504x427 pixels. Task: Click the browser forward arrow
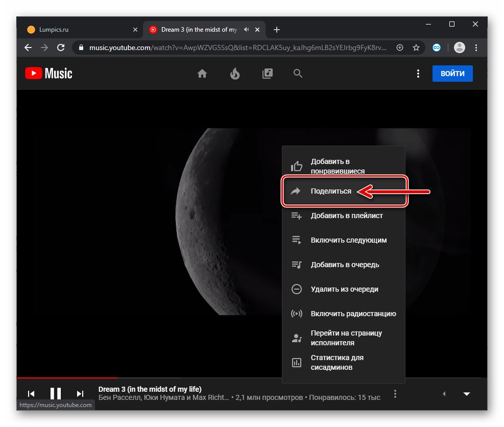point(44,48)
